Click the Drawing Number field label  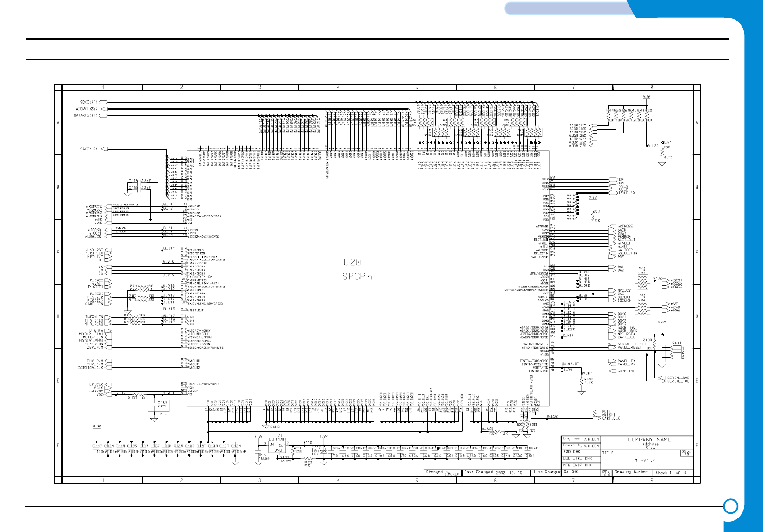[630, 472]
